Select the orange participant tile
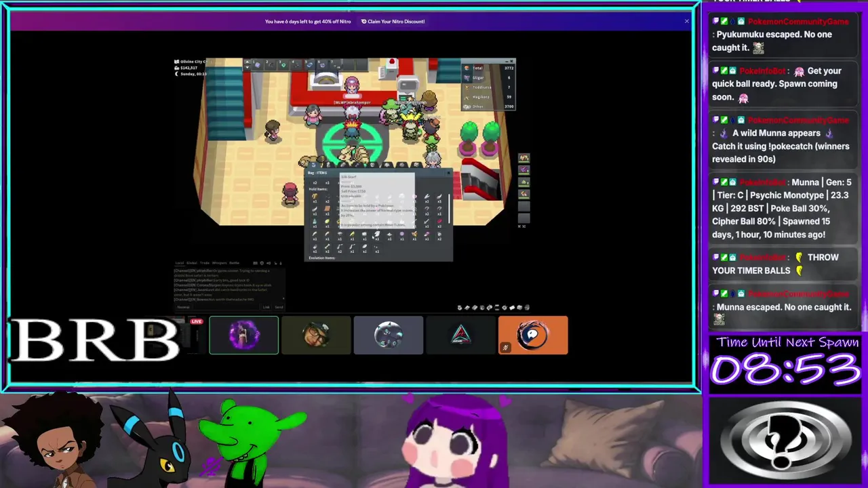This screenshot has width=868, height=488. [x=533, y=335]
